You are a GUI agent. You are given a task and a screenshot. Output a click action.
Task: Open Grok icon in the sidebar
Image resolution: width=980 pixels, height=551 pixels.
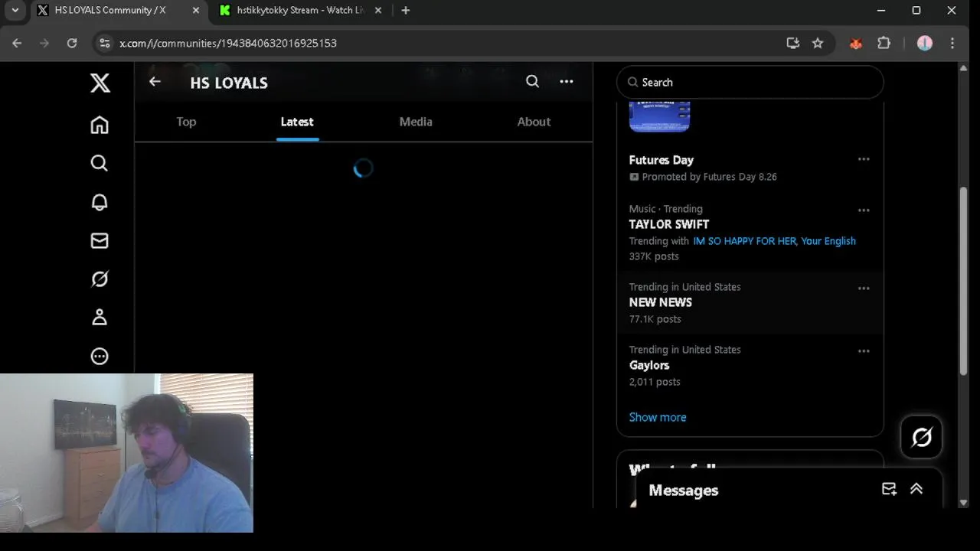pos(100,279)
